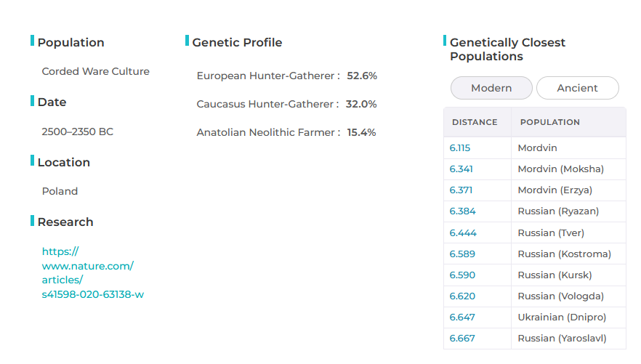Click the 6.384 distance for Russian (Ryazan)

[461, 211]
